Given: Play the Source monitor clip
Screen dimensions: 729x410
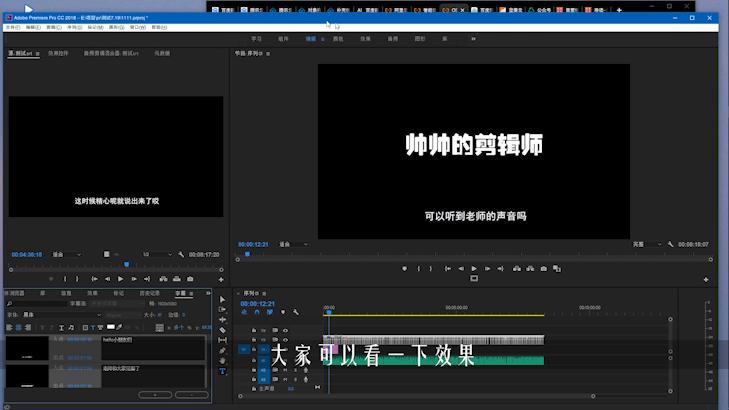Looking at the screenshot, I should tap(120, 279).
